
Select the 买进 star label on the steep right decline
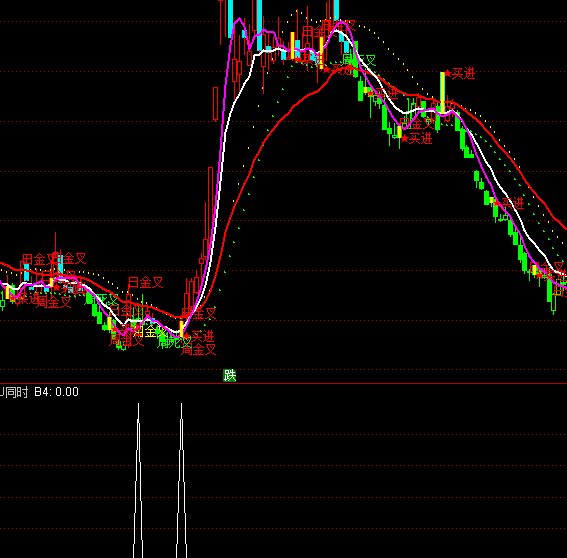tap(509, 203)
